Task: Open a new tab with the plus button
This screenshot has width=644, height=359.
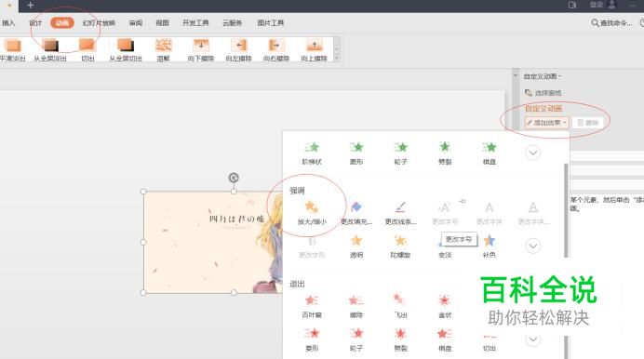Action: 30,5
